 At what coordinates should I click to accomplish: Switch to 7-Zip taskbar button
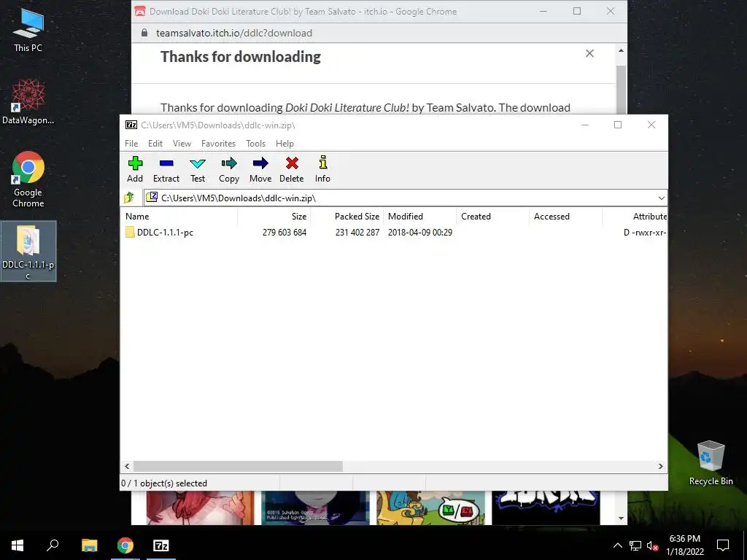pyautogui.click(x=161, y=545)
